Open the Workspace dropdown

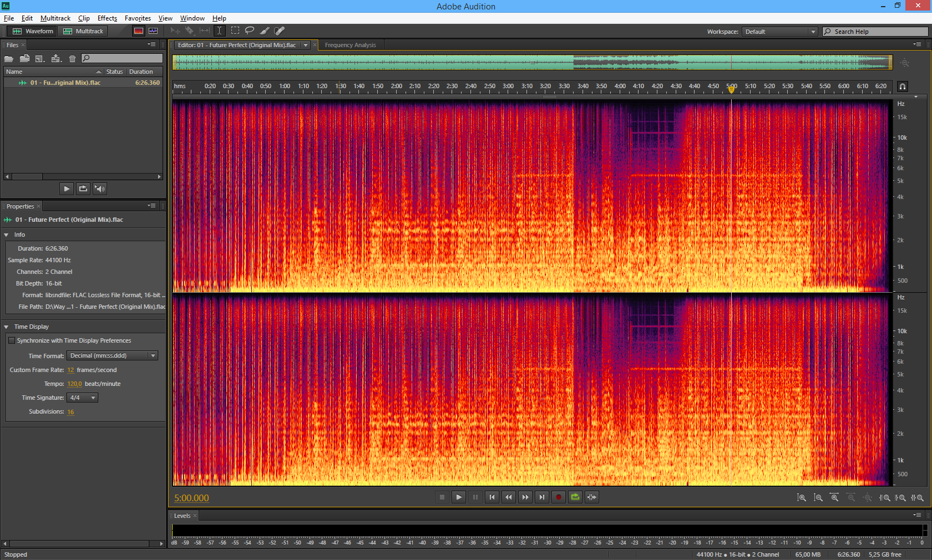[780, 32]
